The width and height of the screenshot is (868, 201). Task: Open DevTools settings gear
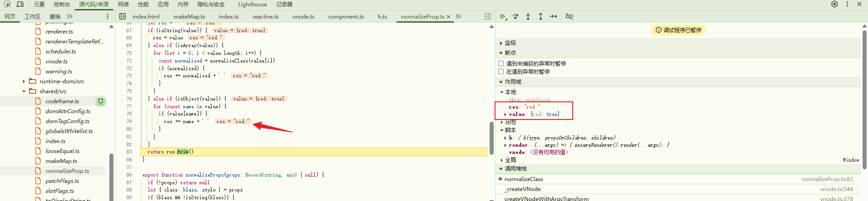[835, 4]
